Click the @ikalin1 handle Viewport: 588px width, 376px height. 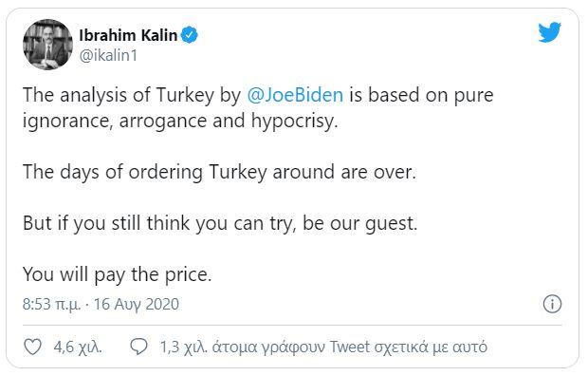tap(108, 55)
